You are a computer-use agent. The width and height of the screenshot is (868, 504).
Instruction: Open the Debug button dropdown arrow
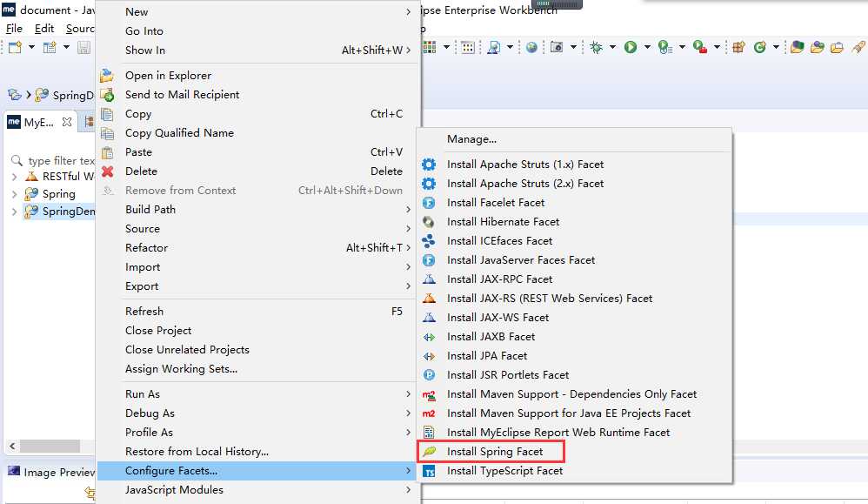(612, 48)
